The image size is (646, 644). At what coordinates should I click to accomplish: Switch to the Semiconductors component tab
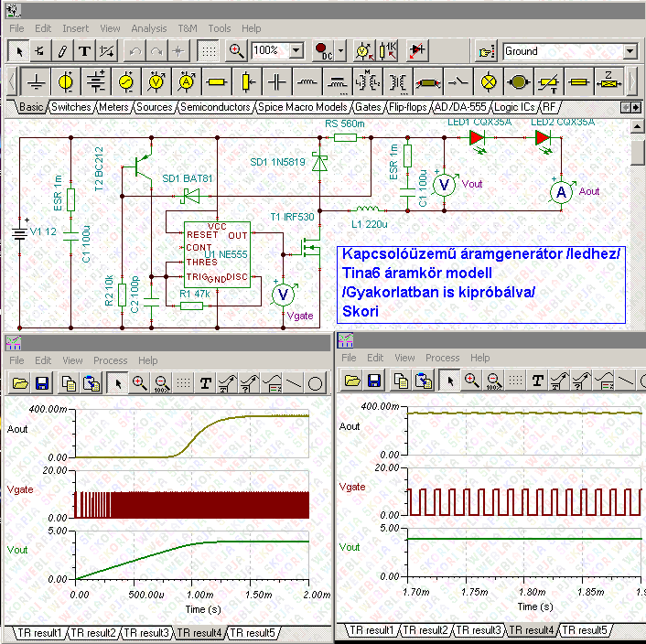coord(215,107)
